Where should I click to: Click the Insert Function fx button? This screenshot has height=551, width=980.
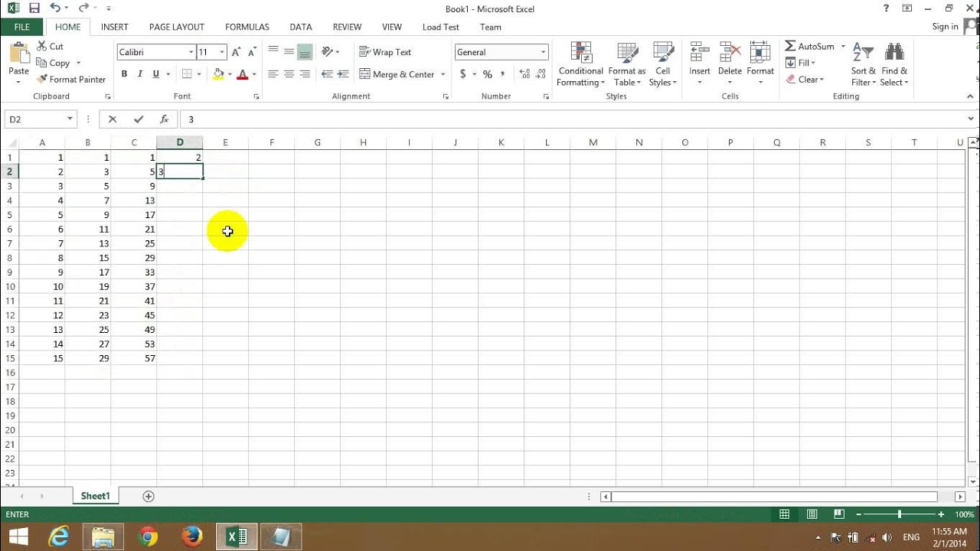click(x=163, y=119)
